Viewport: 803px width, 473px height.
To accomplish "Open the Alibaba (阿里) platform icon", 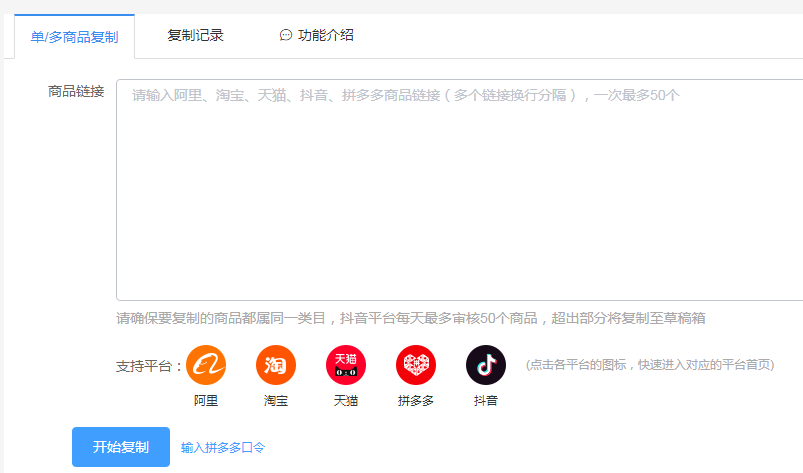I will coord(206,365).
